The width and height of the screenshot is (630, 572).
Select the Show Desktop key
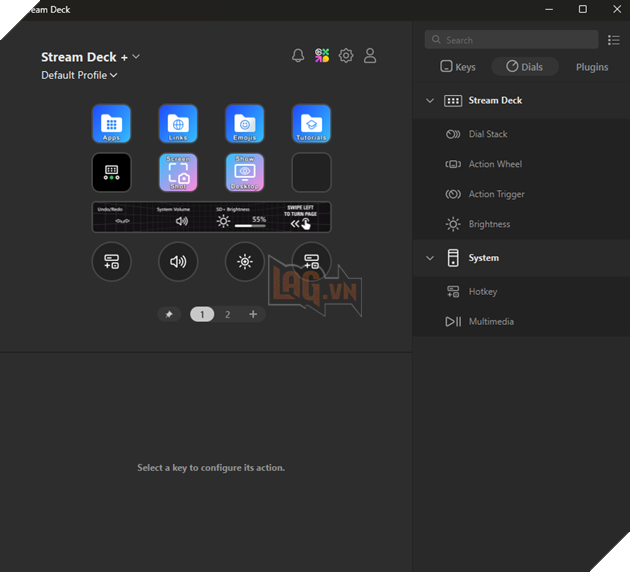(x=245, y=172)
